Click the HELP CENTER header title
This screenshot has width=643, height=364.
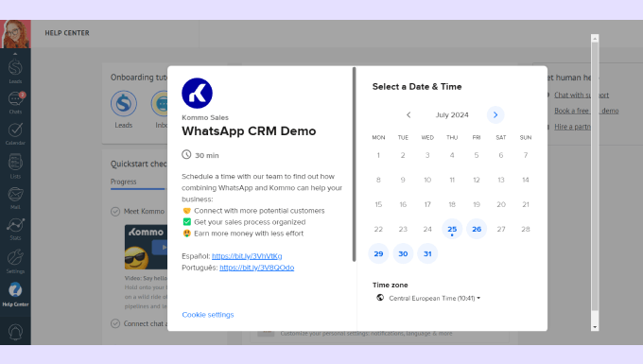pyautogui.click(x=67, y=33)
